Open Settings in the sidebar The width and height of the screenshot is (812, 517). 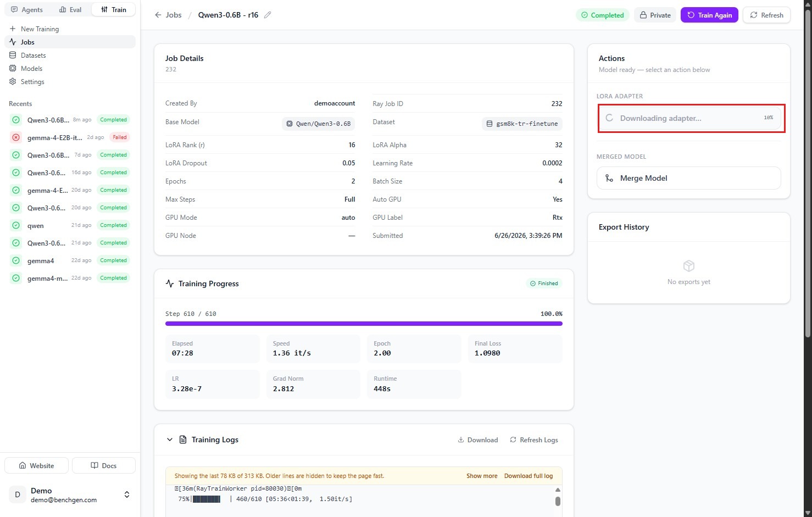pos(70,81)
